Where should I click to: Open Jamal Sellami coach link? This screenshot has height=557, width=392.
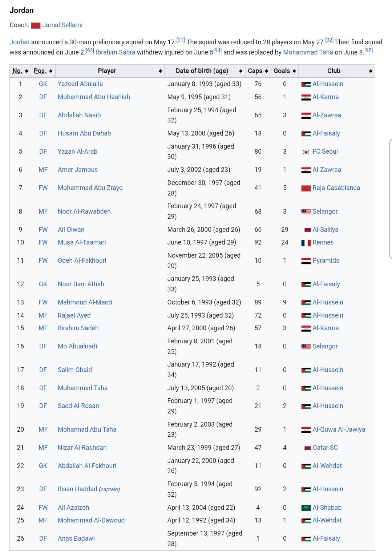[62, 25]
